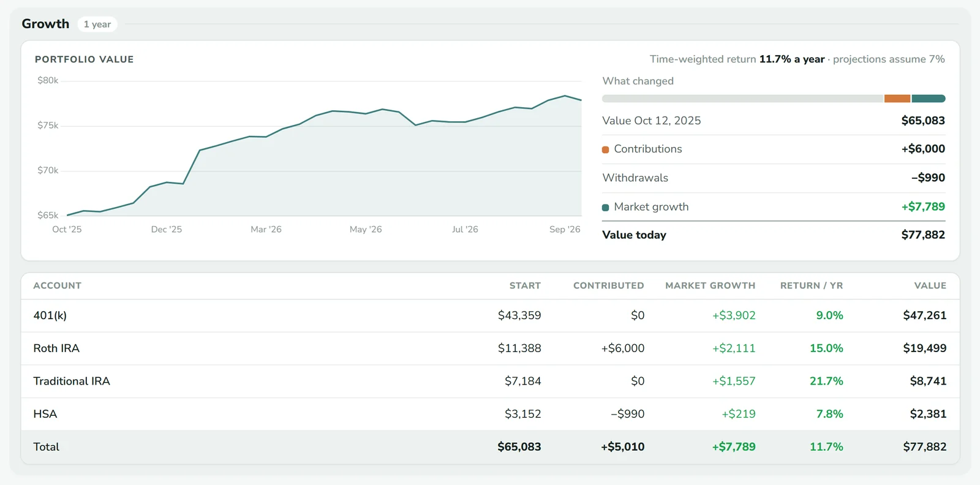Click the 401(k) market growth +$3,902
This screenshot has height=485, width=980.
click(x=734, y=315)
